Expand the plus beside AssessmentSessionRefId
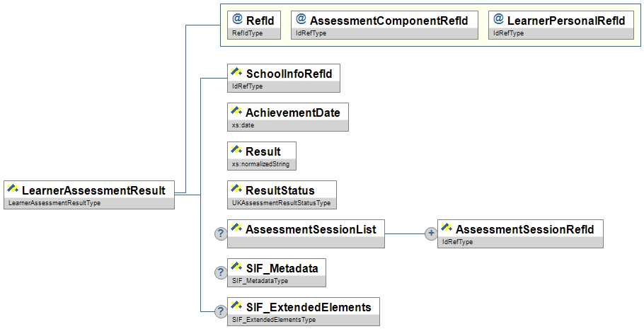The image size is (644, 329). pos(430,233)
